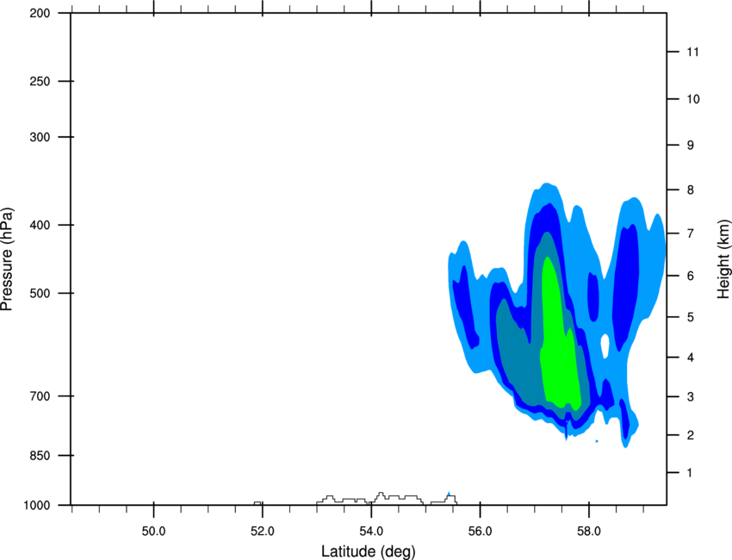
Task: Click the 5 km height label
Action: click(x=691, y=318)
